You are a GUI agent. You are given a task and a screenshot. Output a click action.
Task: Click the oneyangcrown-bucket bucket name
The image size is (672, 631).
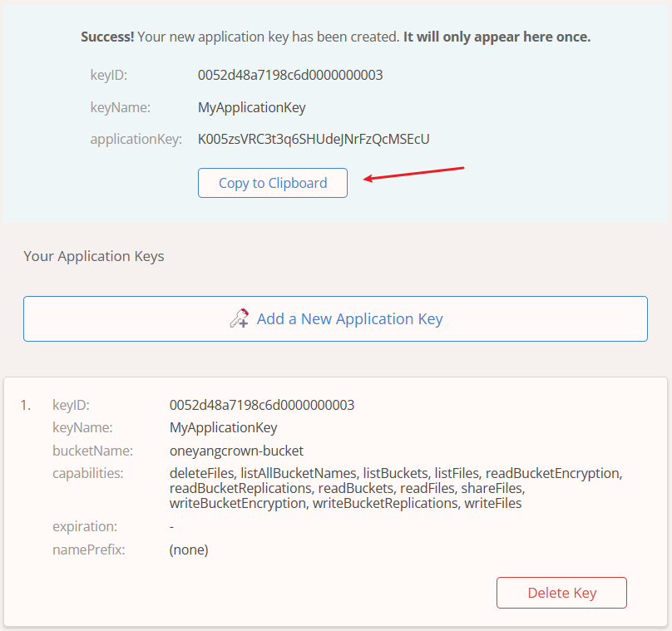coord(237,451)
